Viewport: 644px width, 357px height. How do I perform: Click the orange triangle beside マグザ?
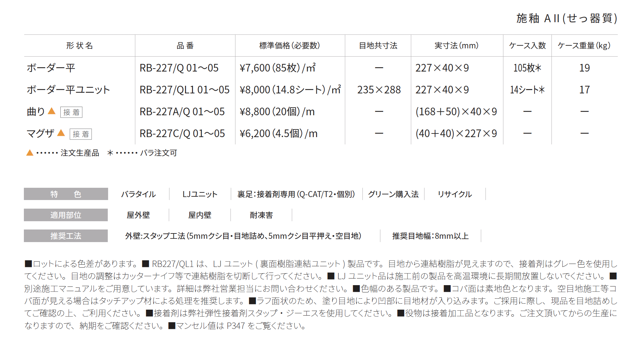(x=61, y=133)
